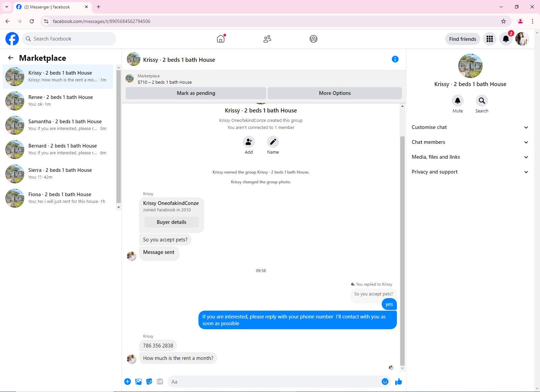Open the Chrome menu with three dots
This screenshot has width=540, height=392.
click(533, 21)
